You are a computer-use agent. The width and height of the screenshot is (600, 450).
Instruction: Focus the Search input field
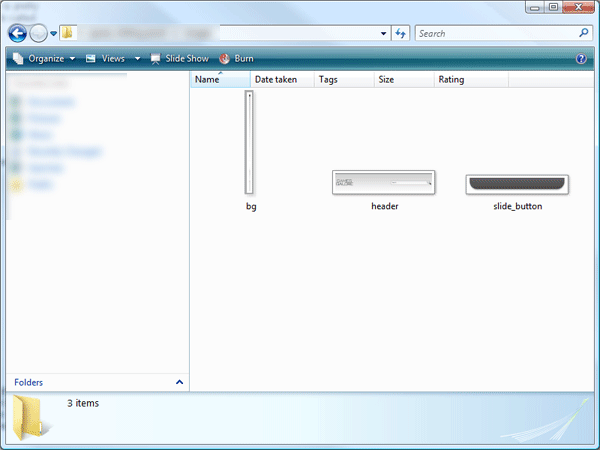[497, 33]
